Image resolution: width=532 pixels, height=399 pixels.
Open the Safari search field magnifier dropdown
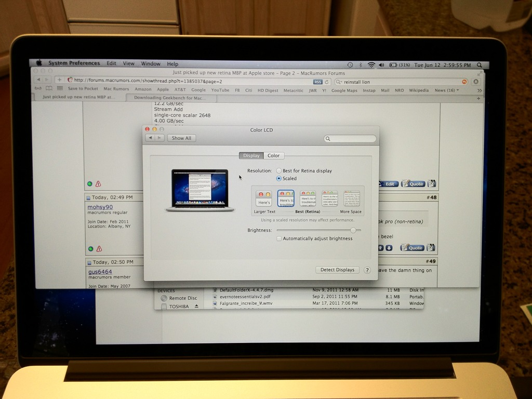pos(339,82)
